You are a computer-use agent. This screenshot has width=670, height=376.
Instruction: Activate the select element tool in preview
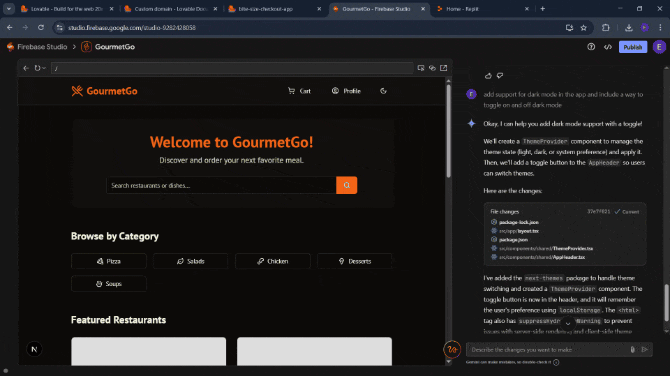click(x=421, y=68)
